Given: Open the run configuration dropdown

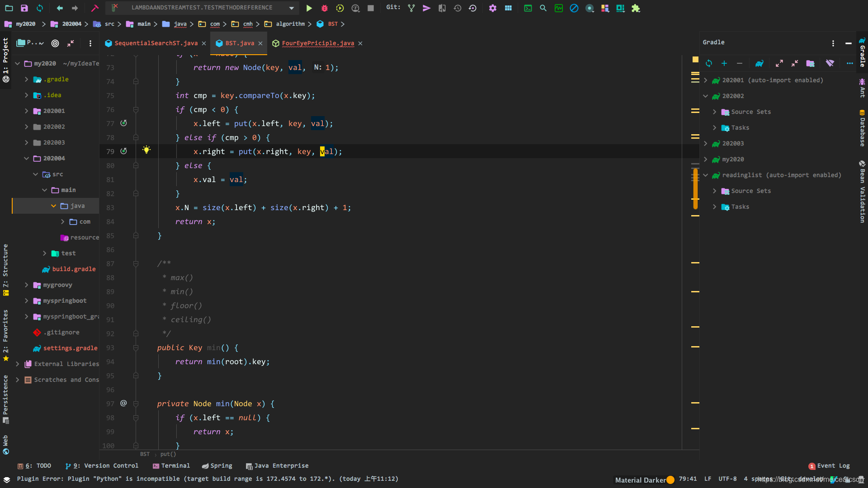Looking at the screenshot, I should (291, 8).
